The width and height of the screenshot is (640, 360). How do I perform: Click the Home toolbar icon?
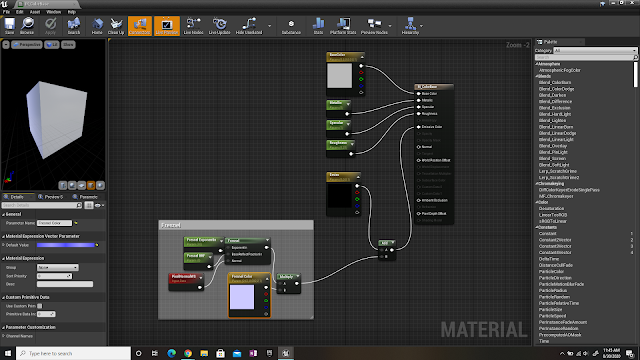coord(97,26)
